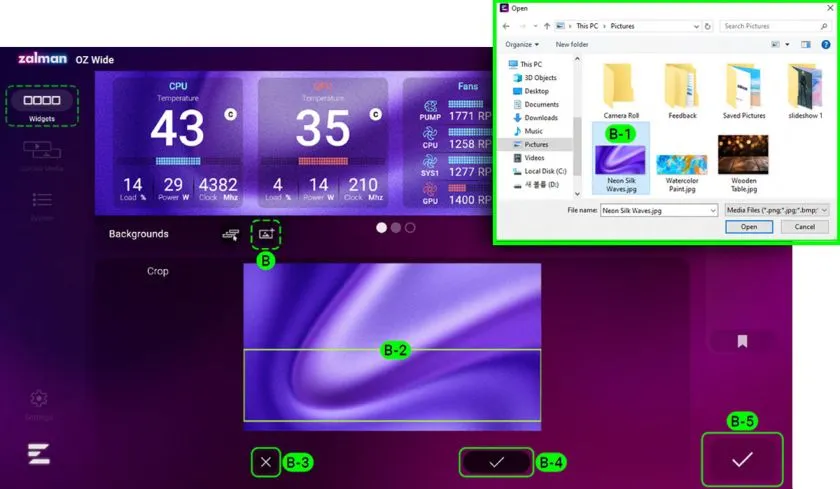Image resolution: width=840 pixels, height=489 pixels.
Task: Switch to the third page indicator dot
Action: (x=410, y=228)
